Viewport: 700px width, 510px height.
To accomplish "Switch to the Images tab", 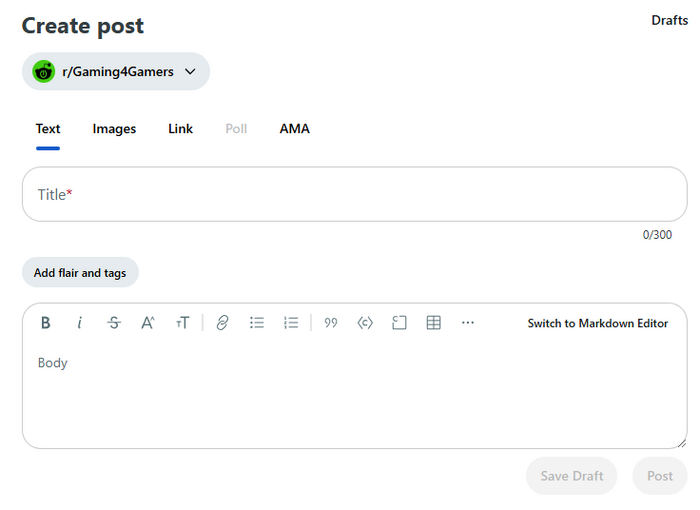I will point(114,129).
